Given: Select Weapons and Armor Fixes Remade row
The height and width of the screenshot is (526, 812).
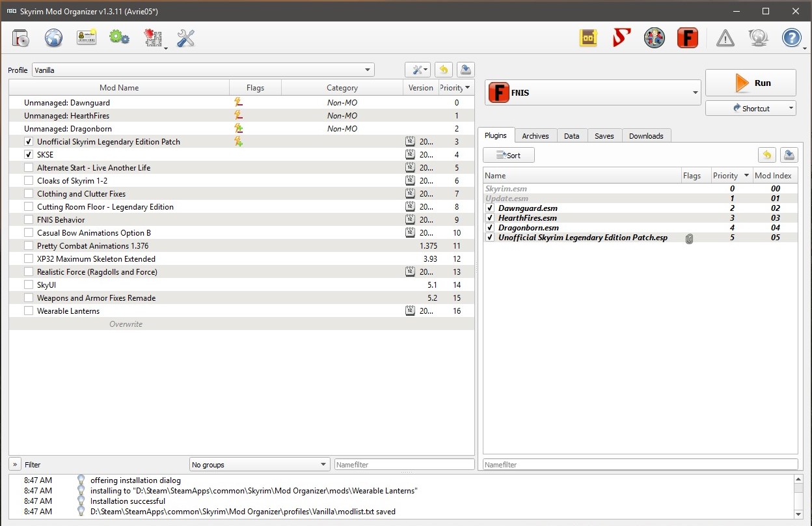Looking at the screenshot, I should click(241, 298).
